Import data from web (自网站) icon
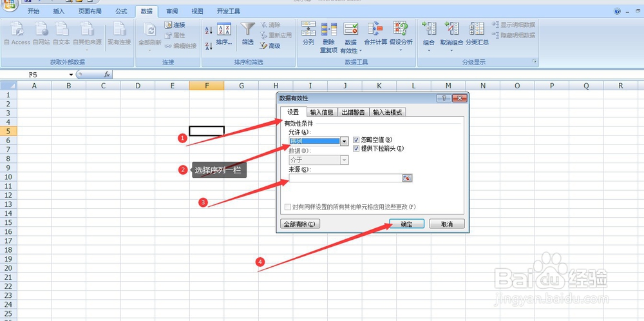This screenshot has width=644, height=321. click(41, 34)
